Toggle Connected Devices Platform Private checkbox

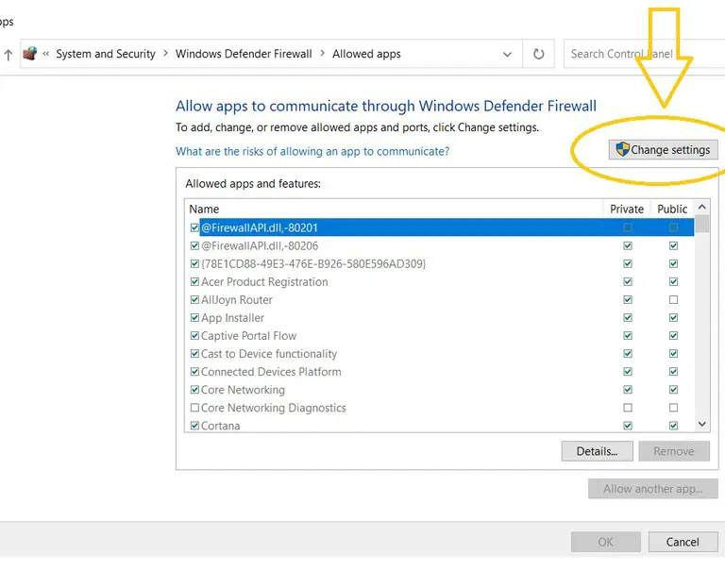628,372
